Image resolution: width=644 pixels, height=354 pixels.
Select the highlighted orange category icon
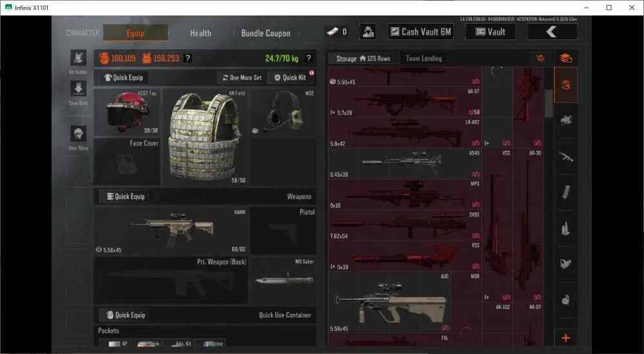point(566,85)
